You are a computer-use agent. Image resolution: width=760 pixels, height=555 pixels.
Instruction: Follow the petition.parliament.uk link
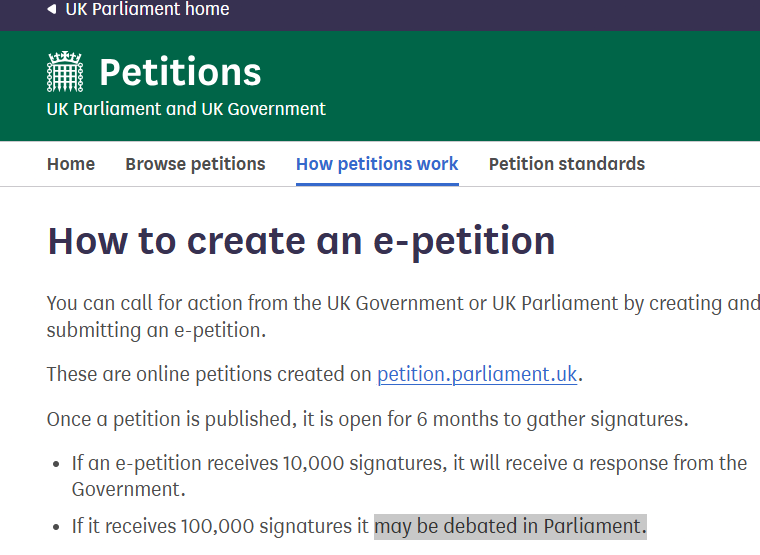point(477,374)
